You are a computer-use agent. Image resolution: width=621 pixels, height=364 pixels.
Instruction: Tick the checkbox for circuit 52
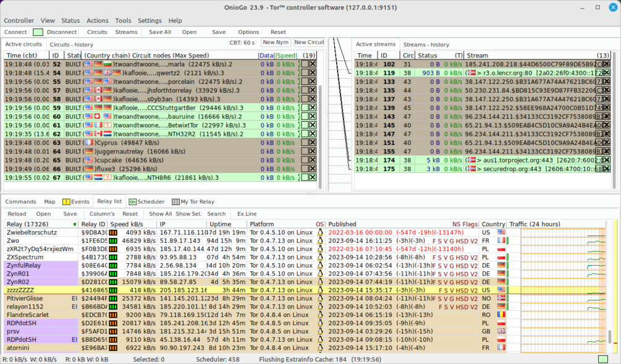tap(305, 64)
